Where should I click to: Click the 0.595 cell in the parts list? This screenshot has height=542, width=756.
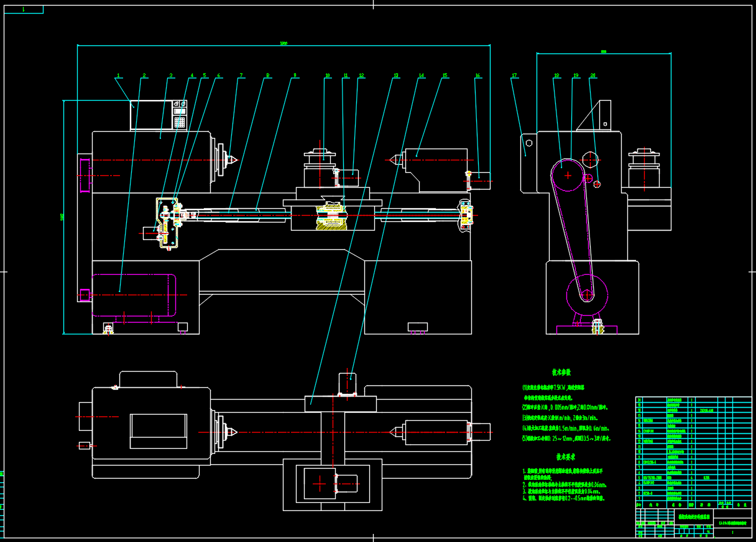point(706,477)
